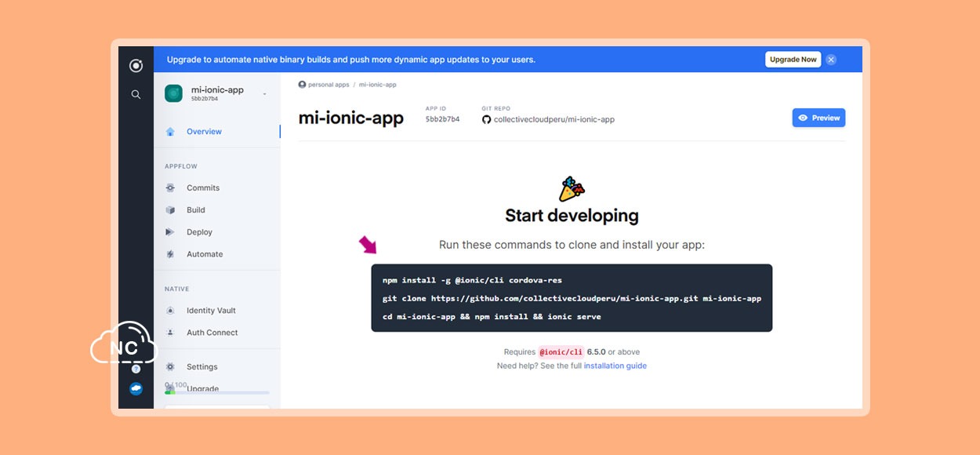980x455 pixels.
Task: Open Identity Vault
Action: (x=211, y=311)
